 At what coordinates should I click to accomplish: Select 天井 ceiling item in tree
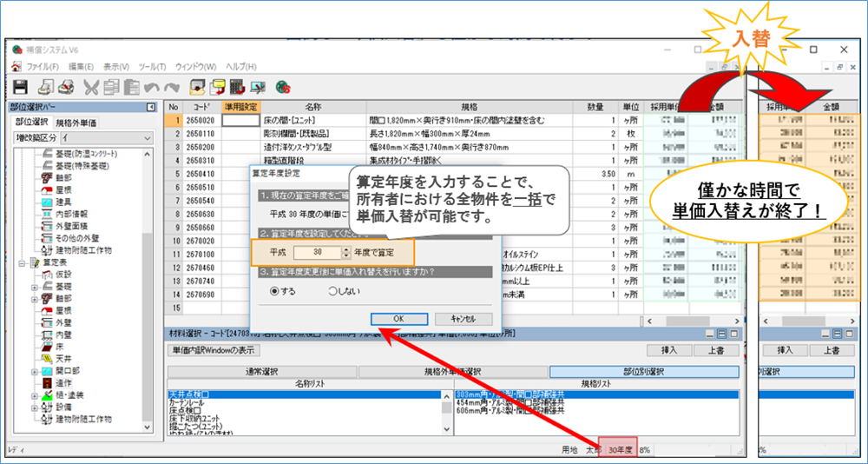pos(63,358)
